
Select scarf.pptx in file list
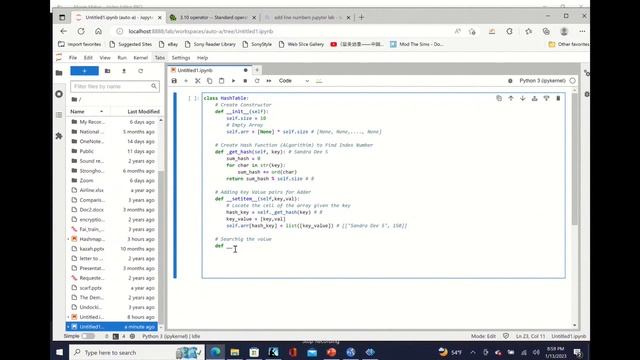(111, 288)
